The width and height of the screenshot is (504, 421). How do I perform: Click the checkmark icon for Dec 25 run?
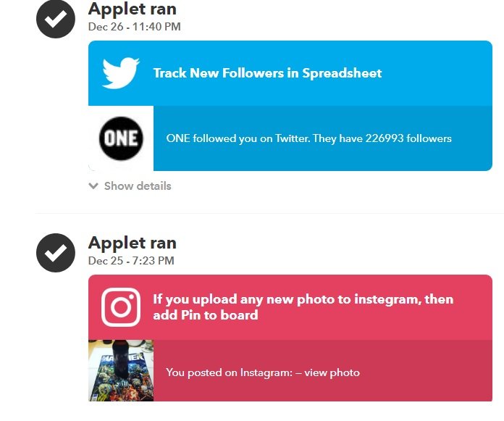coord(56,253)
